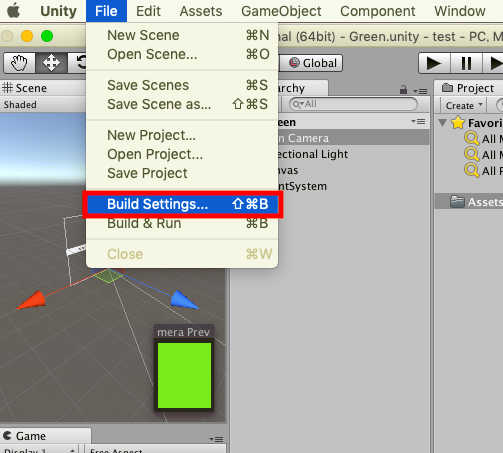Click the Play button
The width and height of the screenshot is (503, 453).
click(434, 63)
